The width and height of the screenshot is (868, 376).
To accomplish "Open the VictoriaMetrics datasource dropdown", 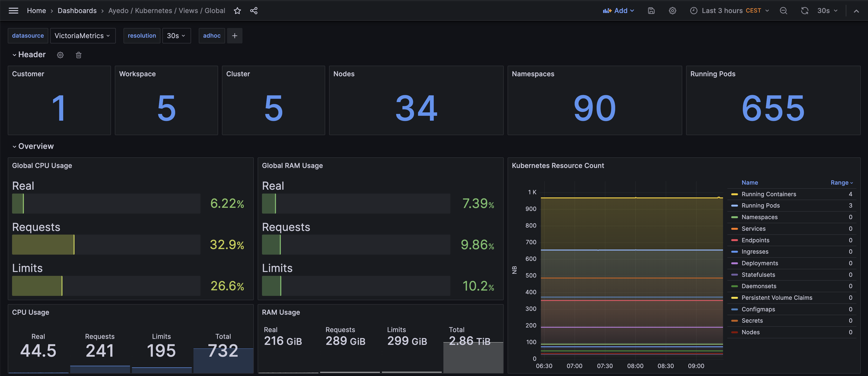I will pyautogui.click(x=83, y=35).
